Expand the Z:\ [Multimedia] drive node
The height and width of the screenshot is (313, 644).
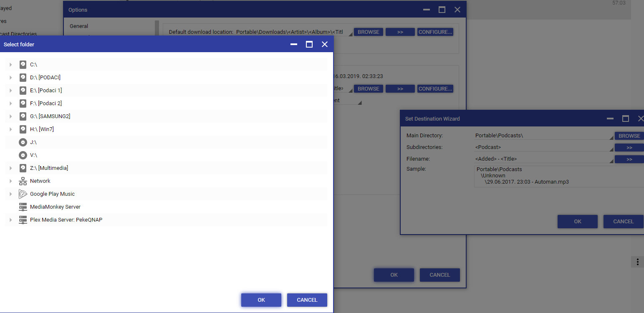(x=11, y=168)
